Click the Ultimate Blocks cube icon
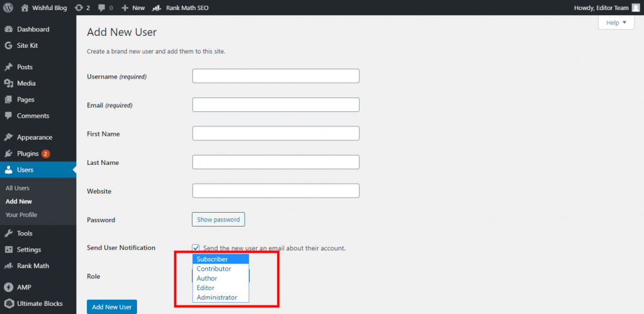Screen dimensions: 644x314 (x=8, y=304)
